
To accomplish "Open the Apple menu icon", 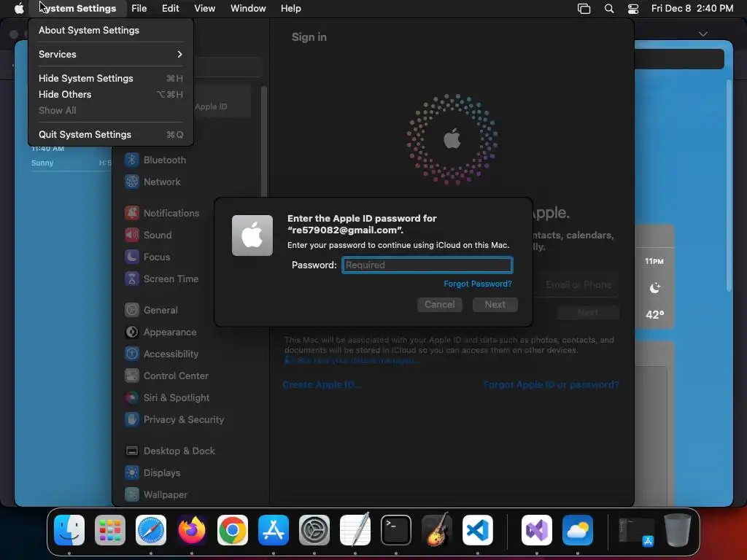I will 19,8.
